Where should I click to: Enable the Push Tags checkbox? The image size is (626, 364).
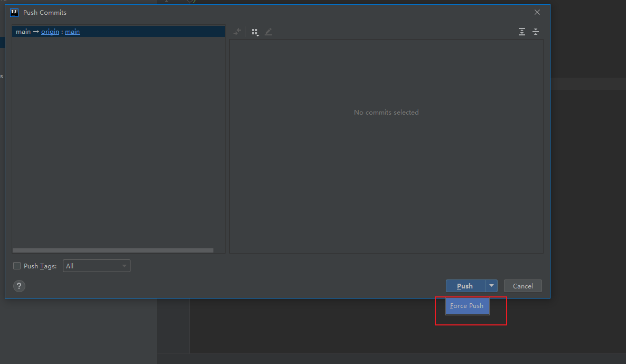pos(17,266)
